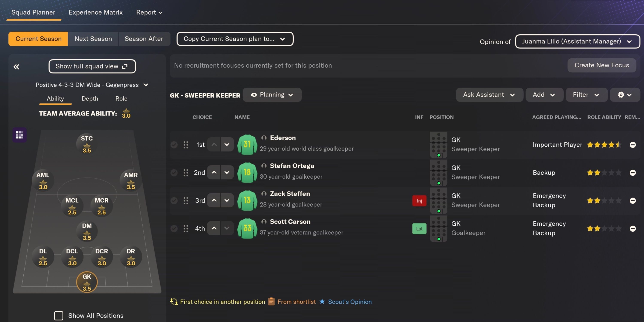
Task: Select the Next Season tab
Action: point(93,39)
